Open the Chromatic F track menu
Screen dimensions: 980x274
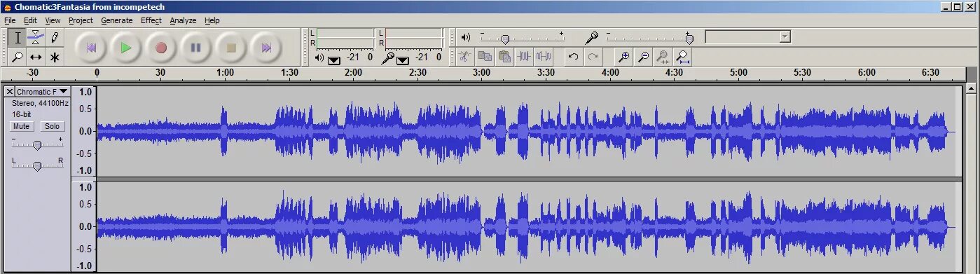[x=42, y=91]
